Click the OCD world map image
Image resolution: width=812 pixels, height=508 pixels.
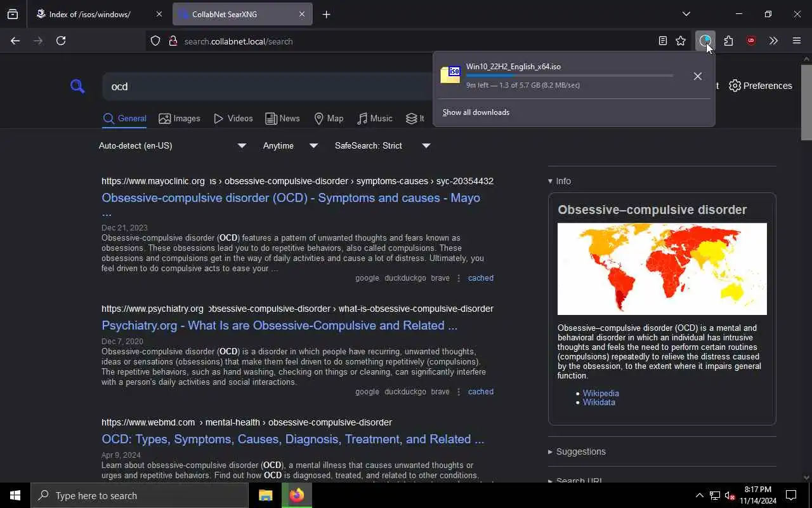tap(662, 269)
